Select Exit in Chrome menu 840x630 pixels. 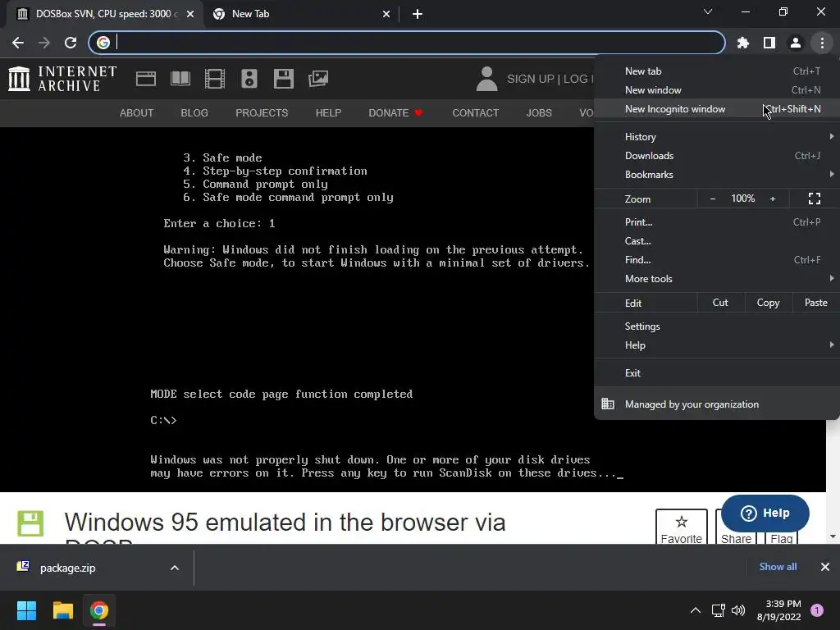pos(717,373)
